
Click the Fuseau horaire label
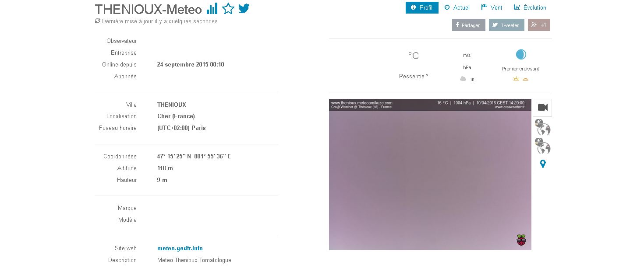click(x=118, y=128)
